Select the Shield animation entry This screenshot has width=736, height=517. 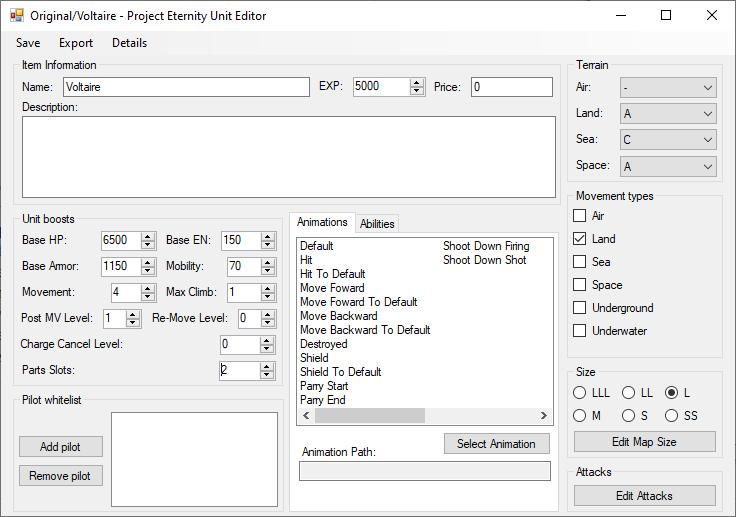pyautogui.click(x=314, y=358)
